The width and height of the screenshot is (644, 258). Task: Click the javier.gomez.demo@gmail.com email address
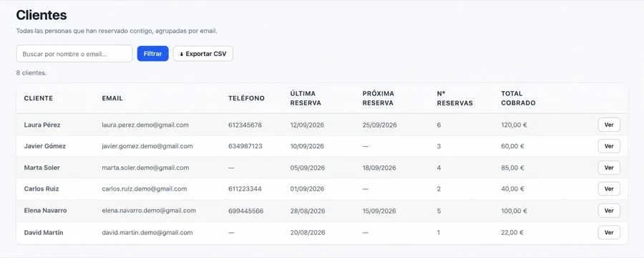pyautogui.click(x=147, y=146)
